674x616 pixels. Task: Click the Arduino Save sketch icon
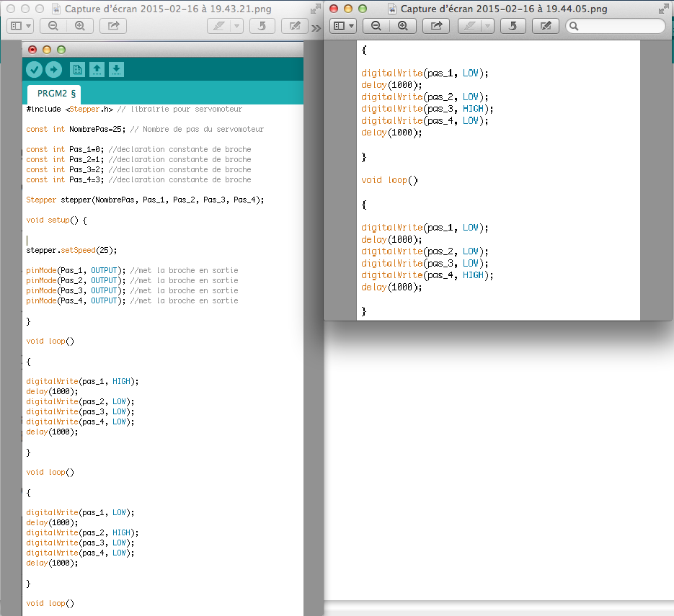(116, 69)
